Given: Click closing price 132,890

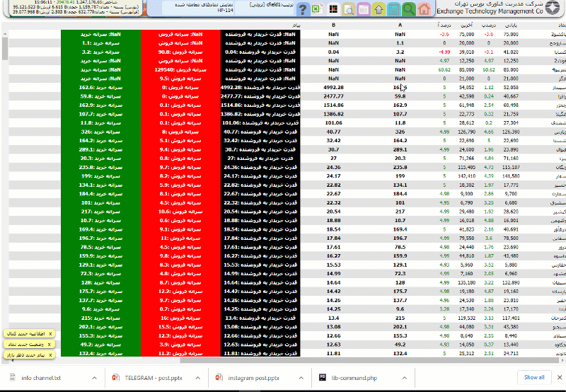Looking at the screenshot, I should (x=511, y=282).
